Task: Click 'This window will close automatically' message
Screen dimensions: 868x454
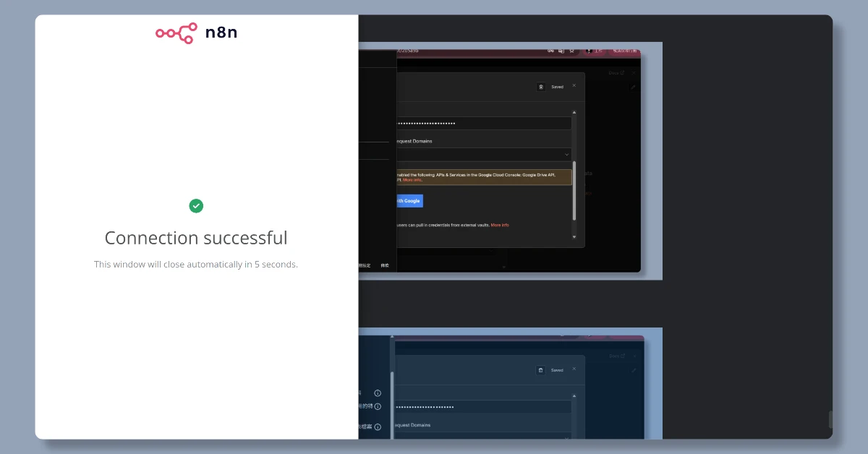Action: tap(196, 265)
